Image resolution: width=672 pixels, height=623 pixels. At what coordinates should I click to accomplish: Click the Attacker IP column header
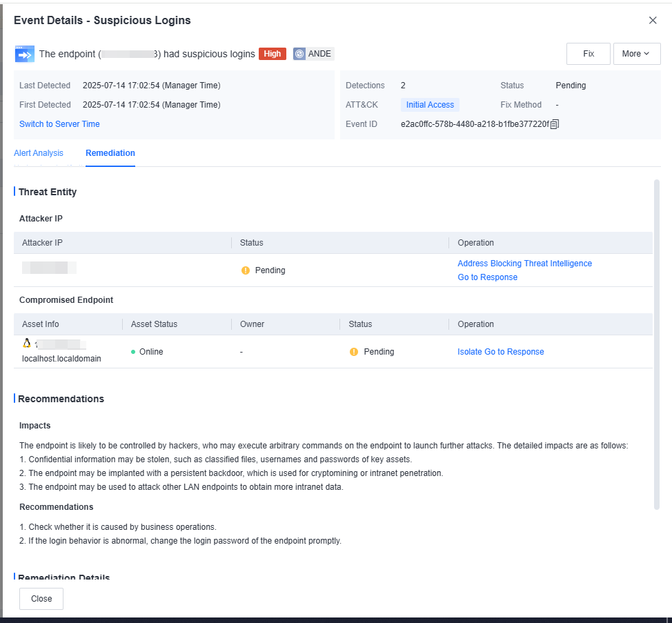tap(42, 243)
